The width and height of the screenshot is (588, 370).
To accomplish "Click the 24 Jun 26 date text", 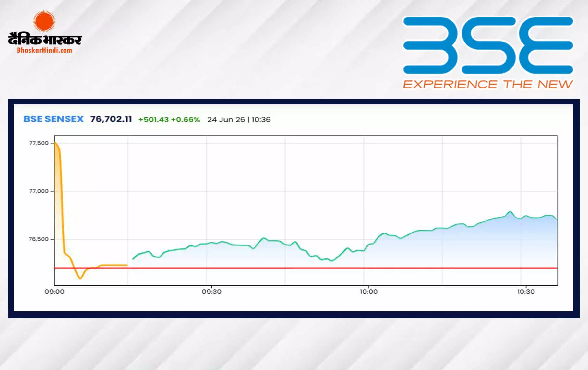I will 226,119.
